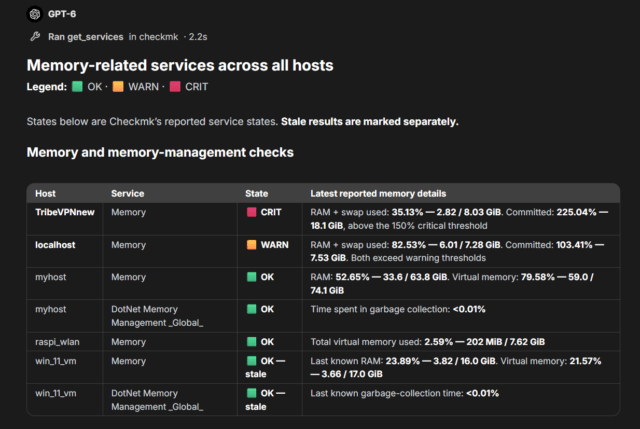Image resolution: width=640 pixels, height=429 pixels.
Task: Click the CRIT state label
Action: coord(271,212)
